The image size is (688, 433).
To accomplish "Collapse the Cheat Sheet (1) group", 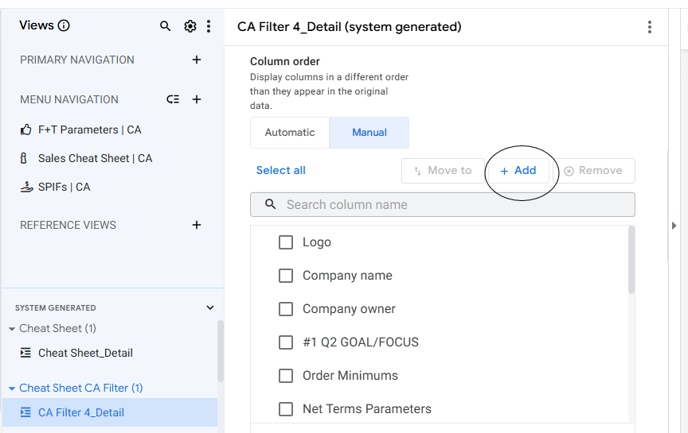I will click(x=12, y=328).
